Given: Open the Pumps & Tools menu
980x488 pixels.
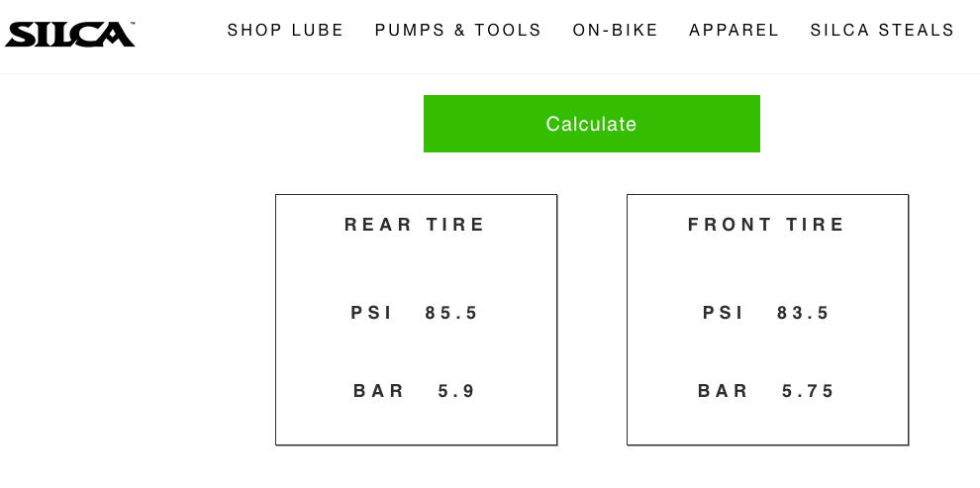Looking at the screenshot, I should click(x=458, y=31).
